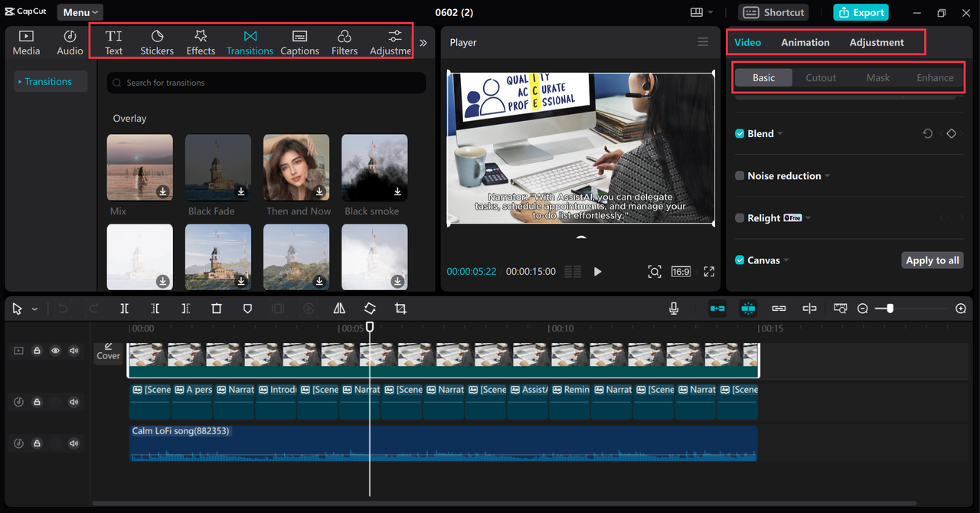Screen dimensions: 980x513
Task: Open the Shortcut button
Action: (x=773, y=12)
